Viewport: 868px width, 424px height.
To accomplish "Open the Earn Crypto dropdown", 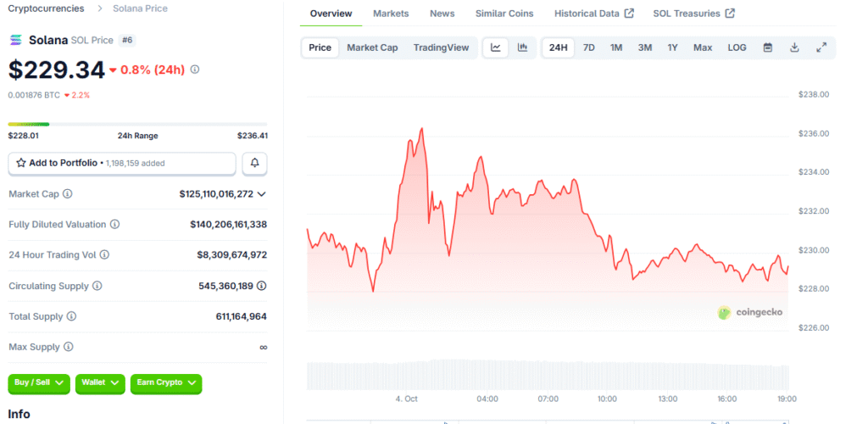I will (166, 383).
